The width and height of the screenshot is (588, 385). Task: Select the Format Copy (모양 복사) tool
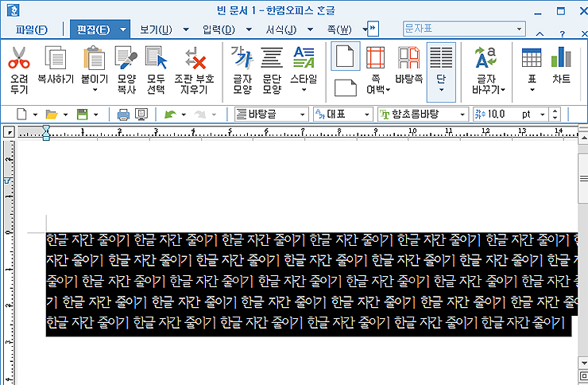pyautogui.click(x=126, y=58)
